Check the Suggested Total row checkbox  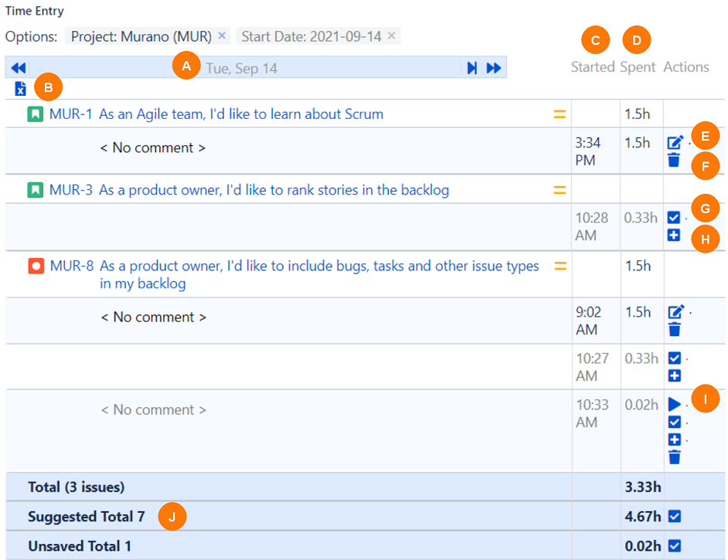[x=675, y=516]
